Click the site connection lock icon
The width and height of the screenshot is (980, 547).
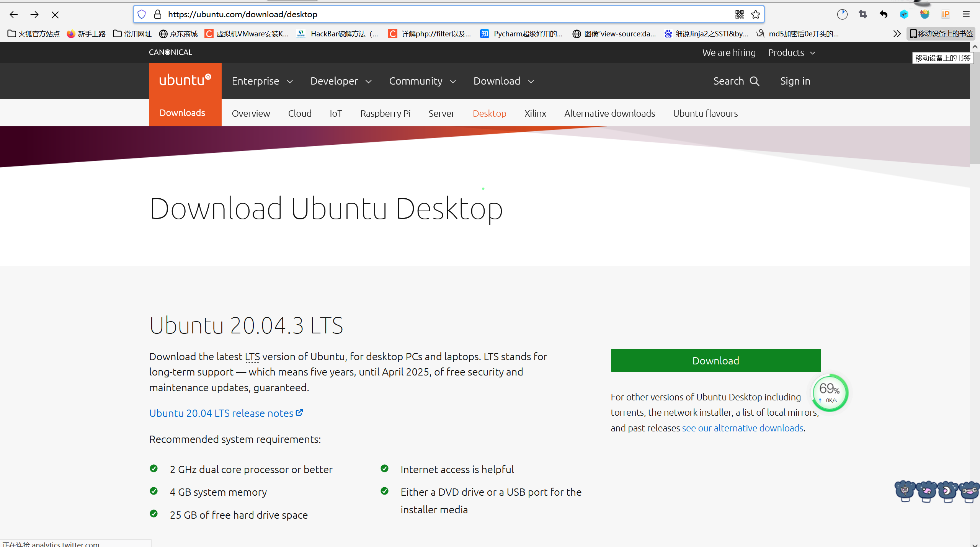click(x=157, y=14)
